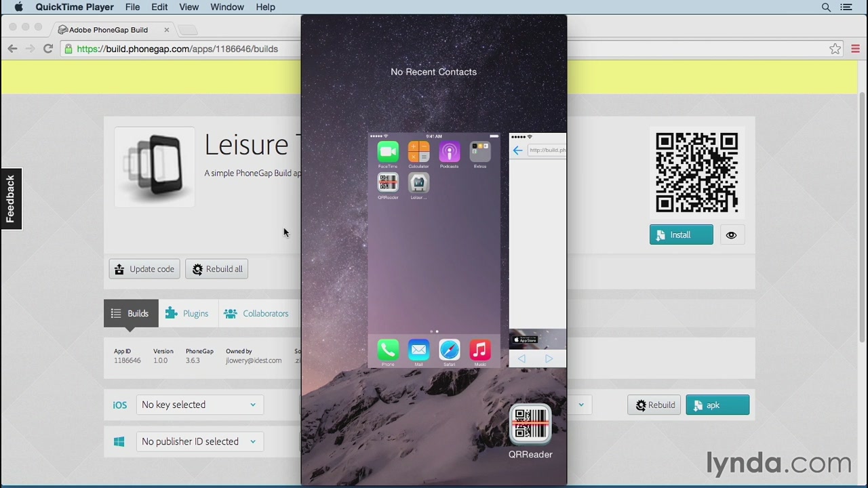Click the Rebuild all button
The width and height of the screenshot is (868, 488).
coord(217,269)
